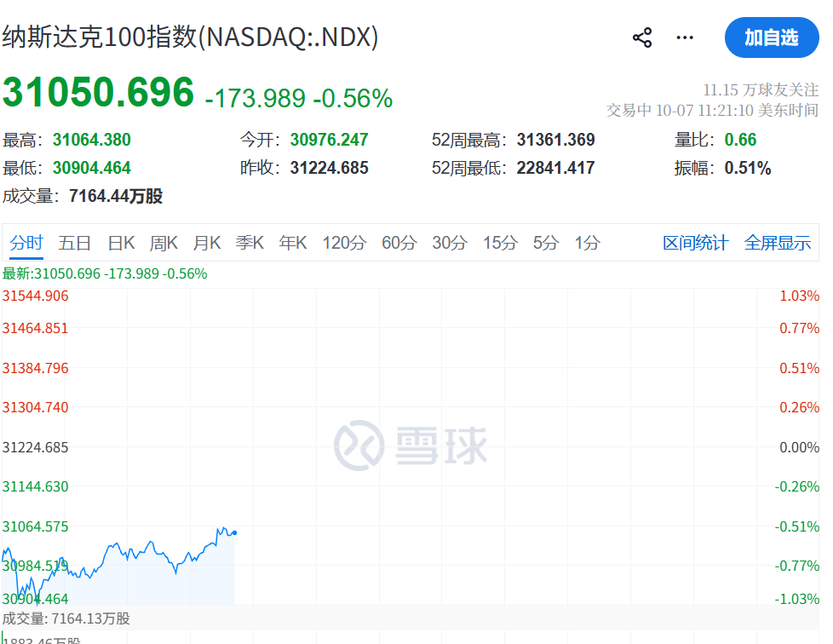Click the 成交量 value 7164.44万股

click(x=115, y=196)
